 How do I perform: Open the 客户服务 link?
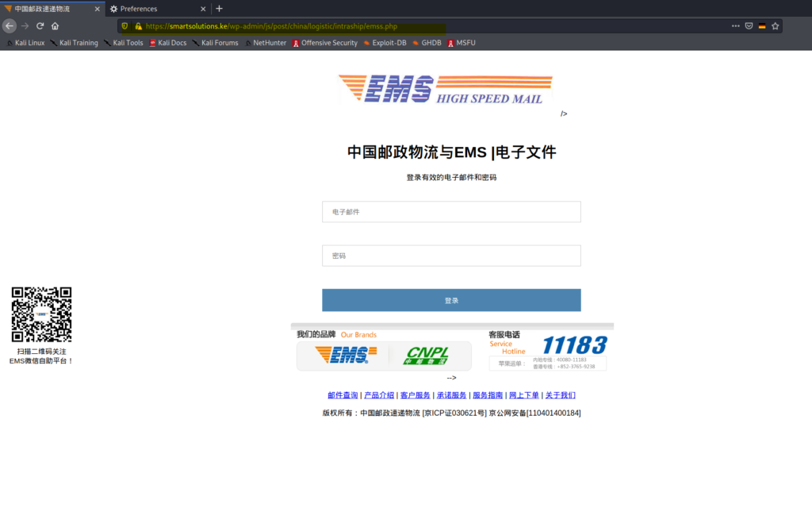(416, 395)
